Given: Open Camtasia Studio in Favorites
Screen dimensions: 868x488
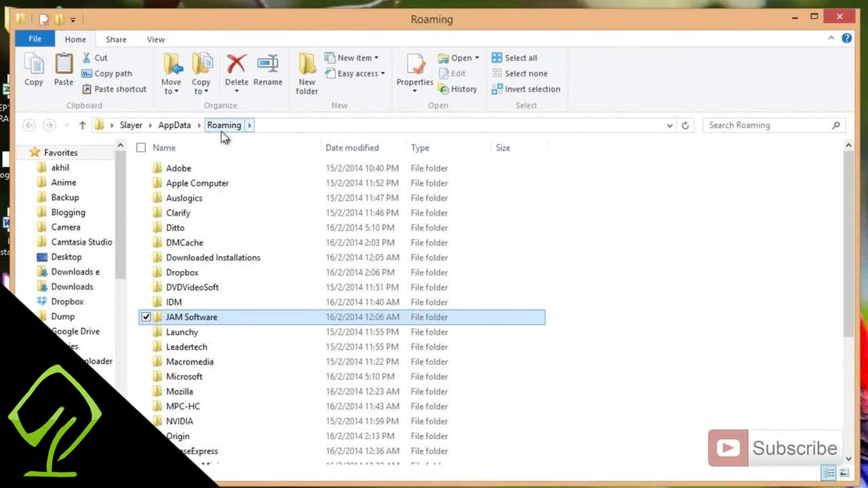Looking at the screenshot, I should click(81, 242).
